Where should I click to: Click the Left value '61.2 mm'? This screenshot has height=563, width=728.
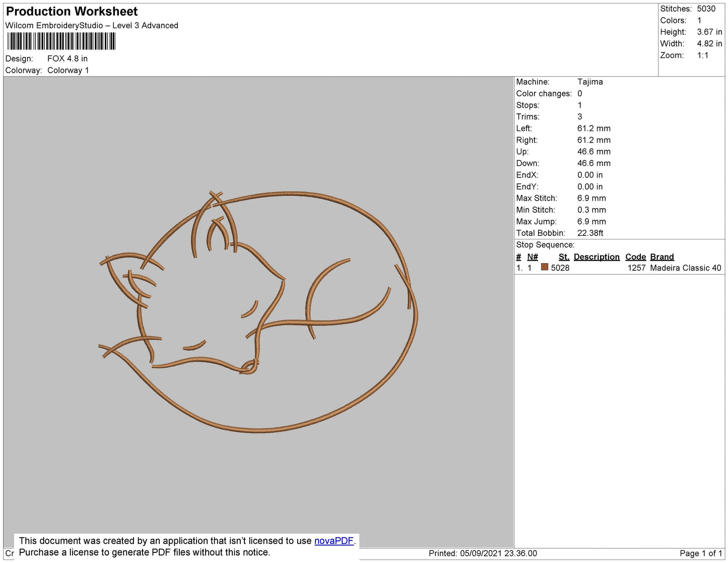point(594,129)
